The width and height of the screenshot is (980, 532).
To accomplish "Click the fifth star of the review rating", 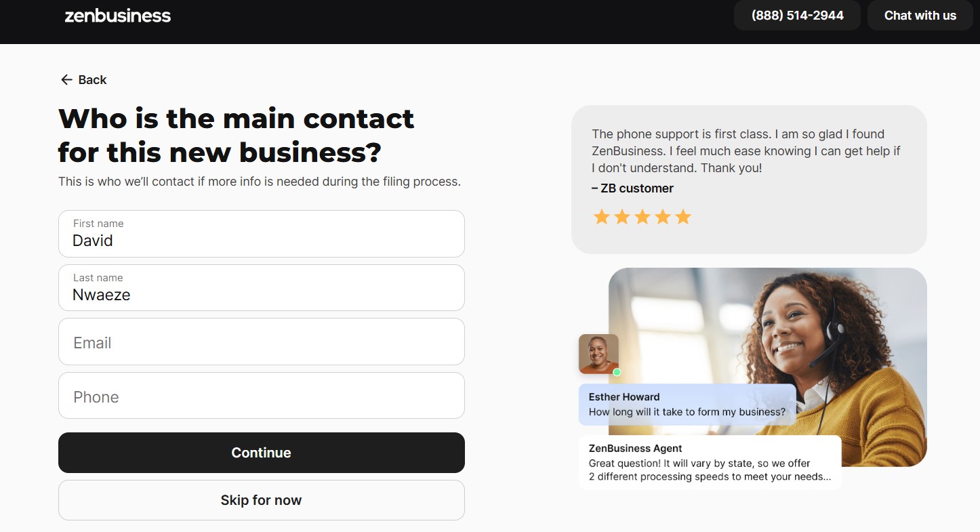I will click(x=683, y=216).
